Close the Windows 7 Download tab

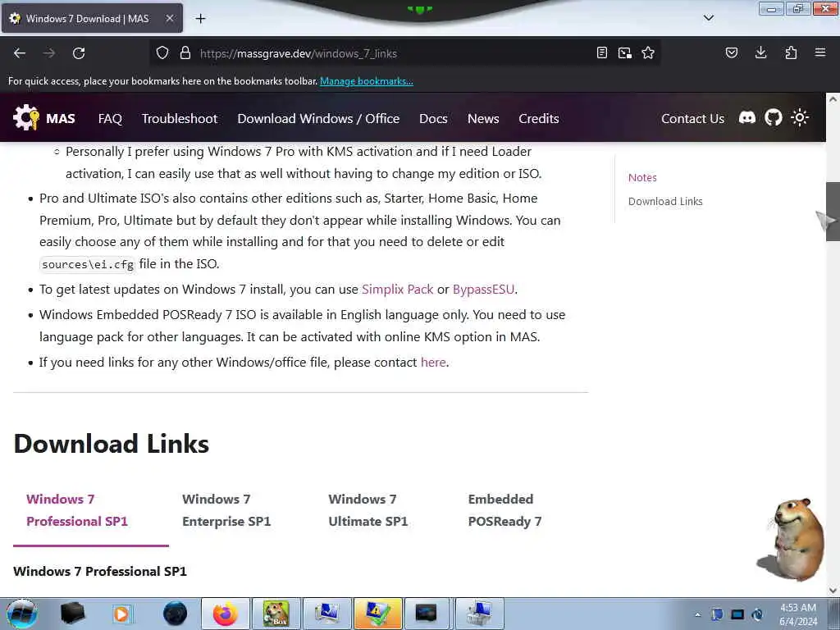tap(169, 18)
